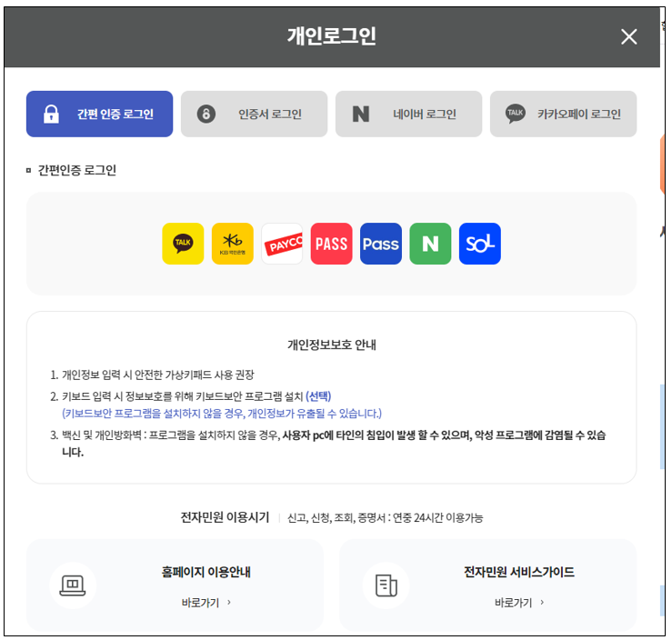Click the 연중 24시간 이용가능 text

click(x=438, y=518)
